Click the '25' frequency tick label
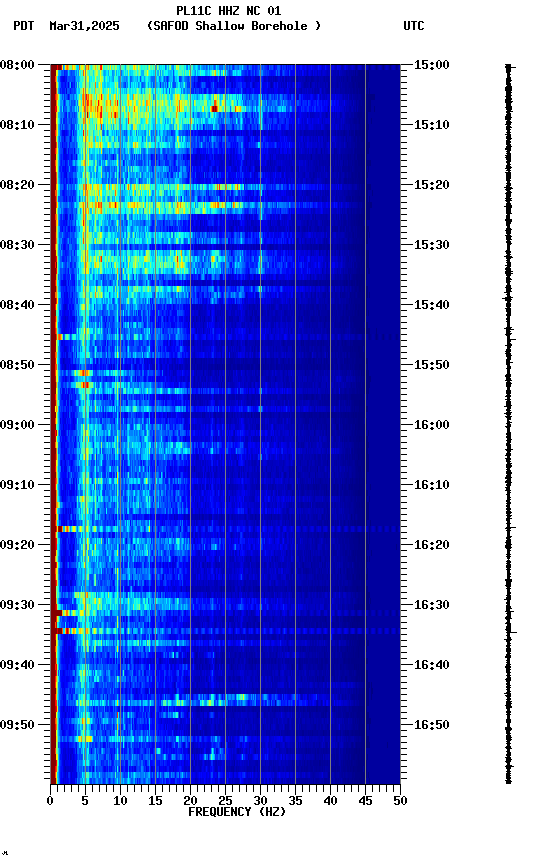Screen dimensions: 552x864 [x=225, y=801]
